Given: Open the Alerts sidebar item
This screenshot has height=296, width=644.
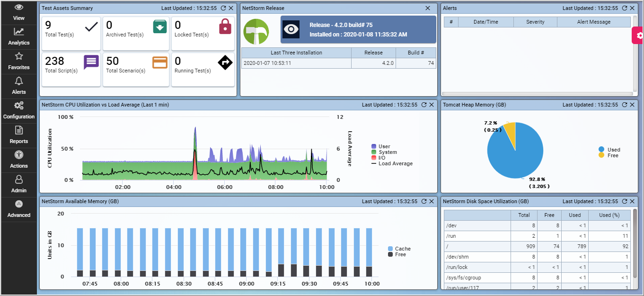Looking at the screenshot, I should 18,87.
